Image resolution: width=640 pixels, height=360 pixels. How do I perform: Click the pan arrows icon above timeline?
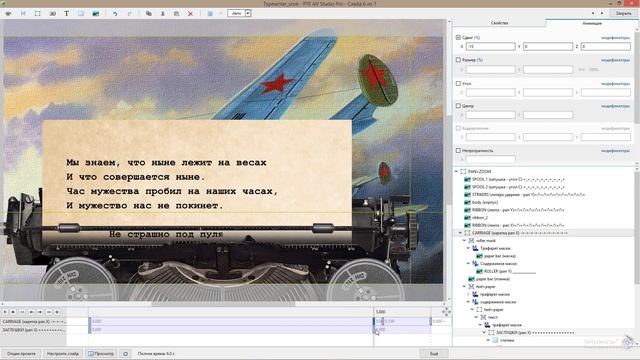pyautogui.click(x=446, y=312)
